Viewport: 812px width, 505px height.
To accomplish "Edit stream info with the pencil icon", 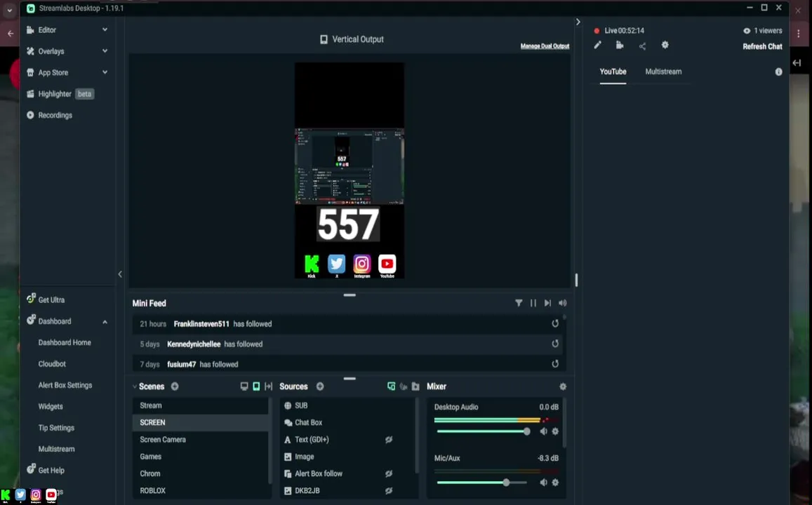I will (598, 46).
